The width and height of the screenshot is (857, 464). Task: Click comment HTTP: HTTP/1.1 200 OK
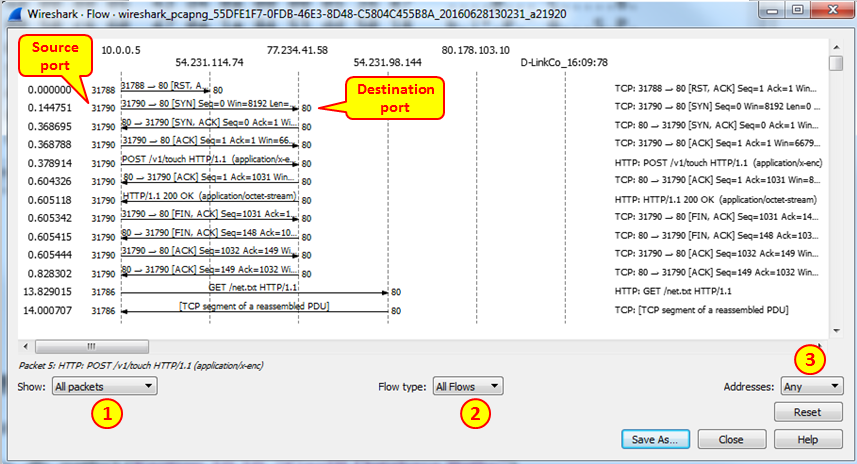[x=715, y=199]
